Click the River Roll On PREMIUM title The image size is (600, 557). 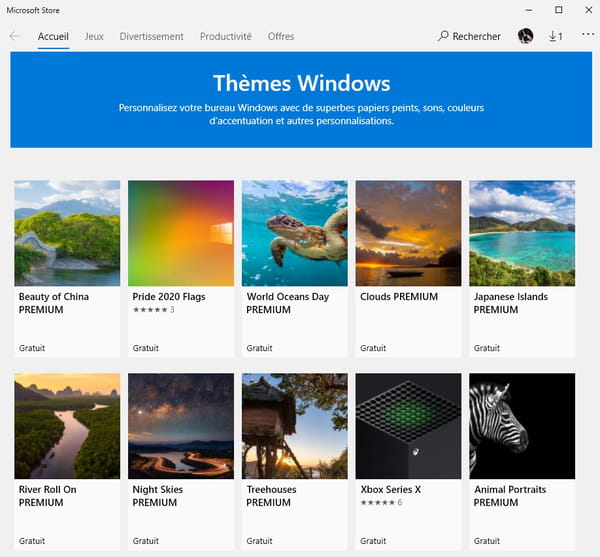pyautogui.click(x=47, y=496)
